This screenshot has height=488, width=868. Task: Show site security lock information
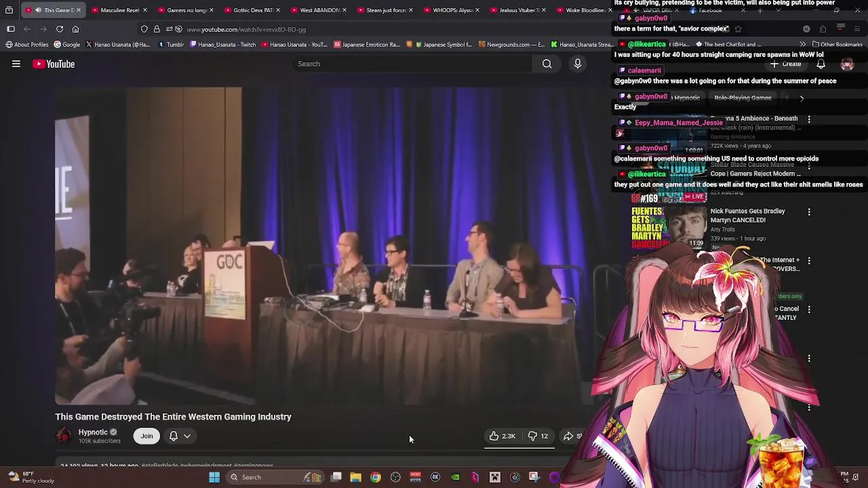[x=157, y=29]
